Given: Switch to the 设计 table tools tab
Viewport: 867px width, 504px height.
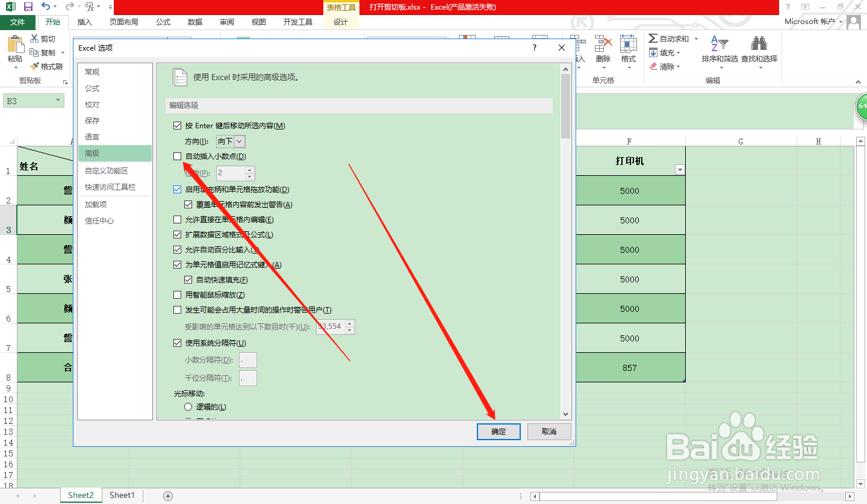Looking at the screenshot, I should coord(341,22).
